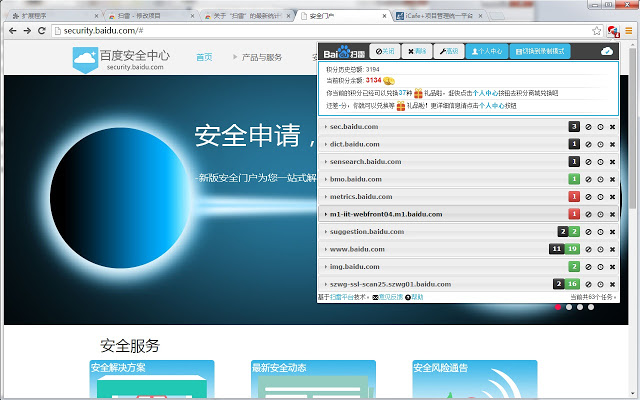The width and height of the screenshot is (640, 400).
Task: Open the 安全解决方案 card
Action: click(x=152, y=380)
